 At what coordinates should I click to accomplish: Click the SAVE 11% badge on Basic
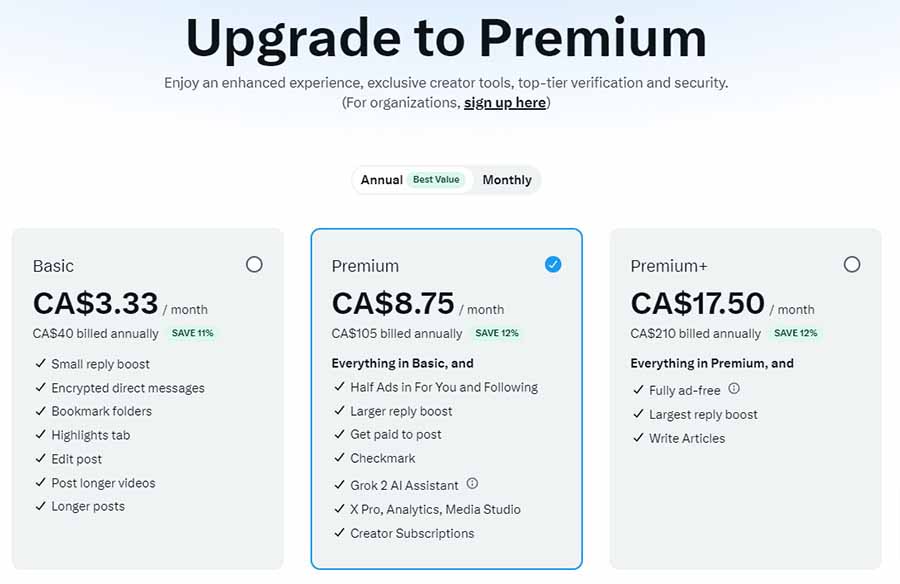[x=191, y=333]
